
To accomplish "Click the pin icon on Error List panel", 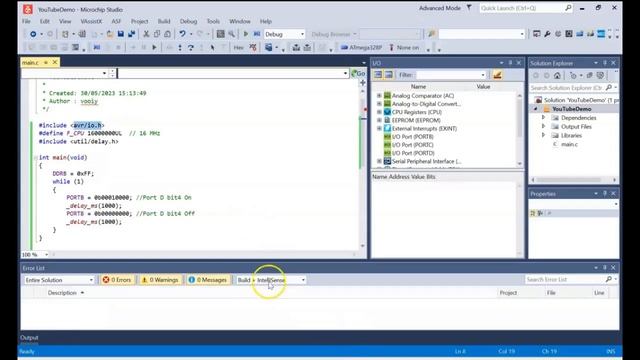I will click(604, 268).
